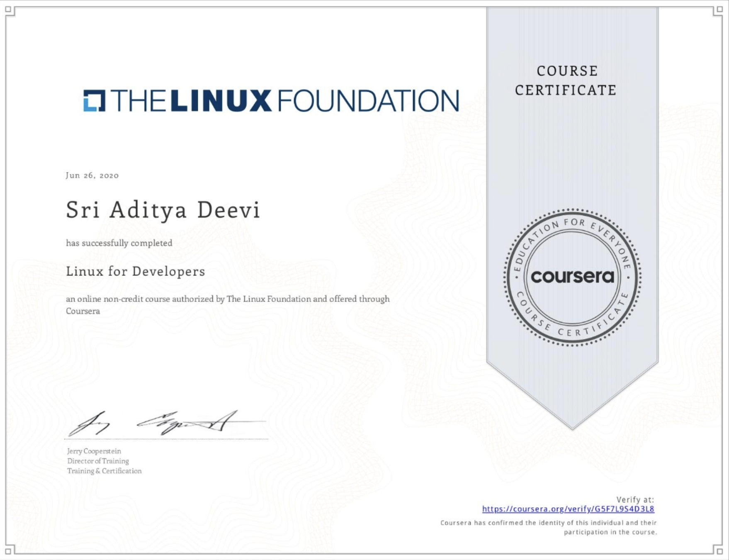Open the coursera.org verify link
The image size is (729, 560).
pos(568,509)
